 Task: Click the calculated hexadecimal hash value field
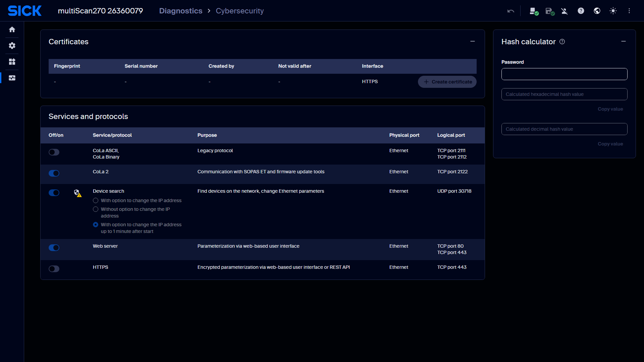(x=564, y=94)
